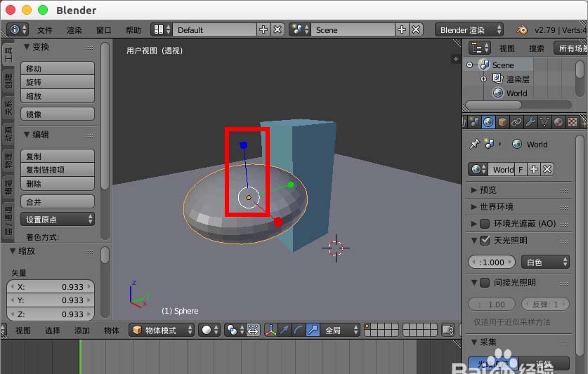Open the 文件 menu
Viewport: 588px width, 374px height.
point(45,30)
